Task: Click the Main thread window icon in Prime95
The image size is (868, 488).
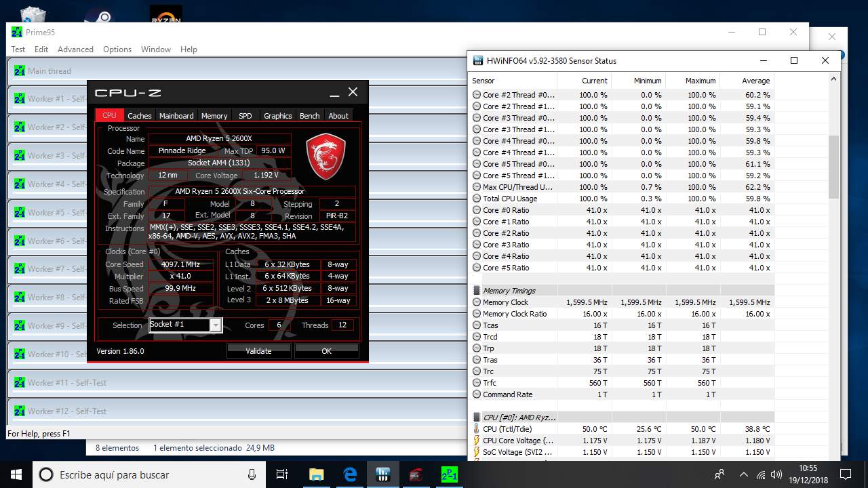Action: coord(19,70)
